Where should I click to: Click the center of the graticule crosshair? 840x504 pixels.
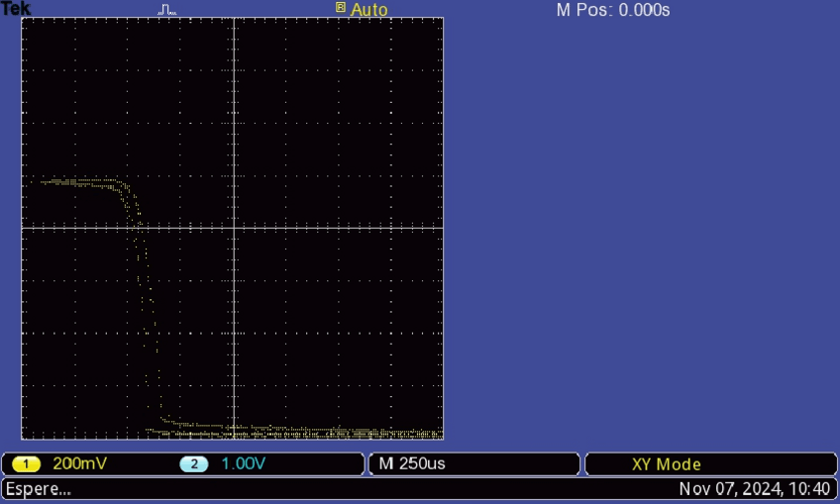(x=233, y=229)
